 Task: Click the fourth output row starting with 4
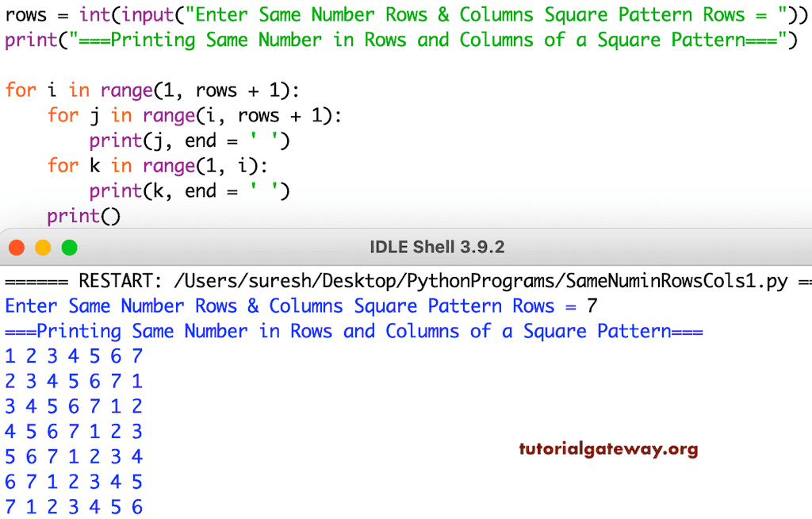click(x=71, y=431)
